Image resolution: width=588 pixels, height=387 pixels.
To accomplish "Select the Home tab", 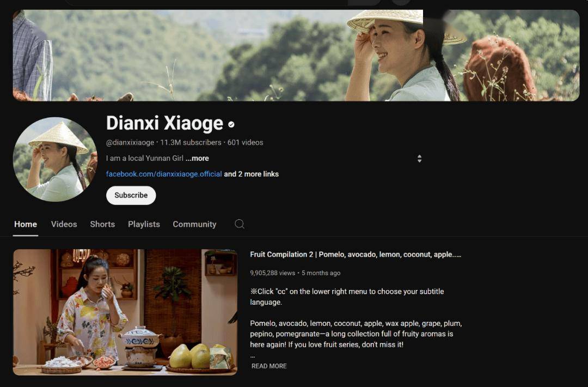I will point(26,224).
